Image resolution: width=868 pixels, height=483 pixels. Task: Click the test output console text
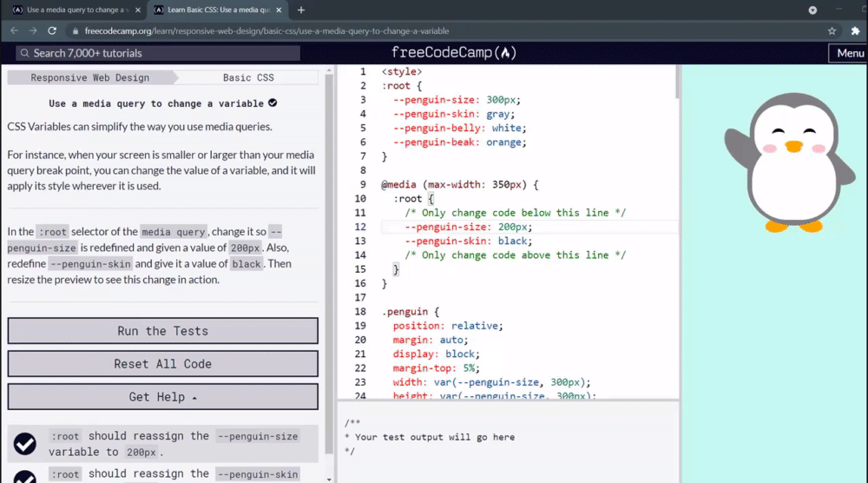click(430, 437)
